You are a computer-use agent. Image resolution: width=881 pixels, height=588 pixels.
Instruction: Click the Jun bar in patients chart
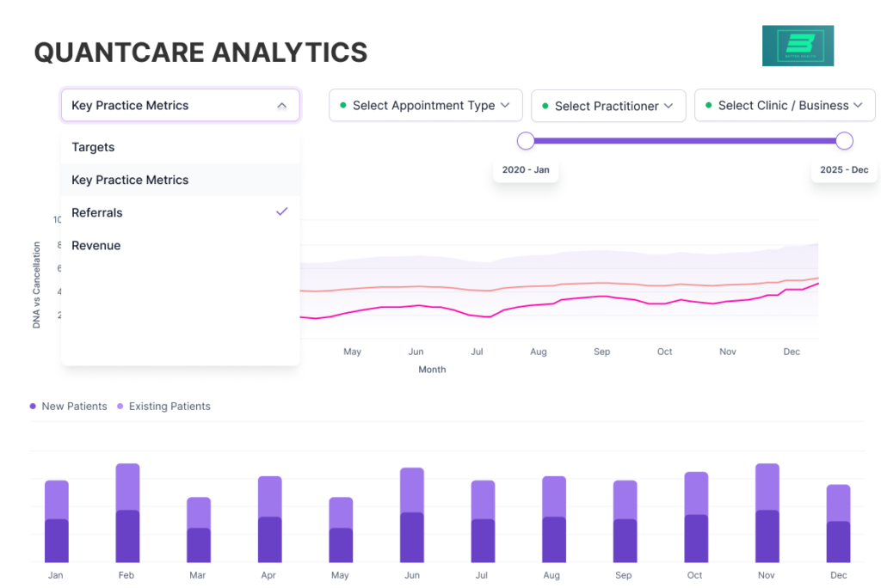click(x=412, y=515)
